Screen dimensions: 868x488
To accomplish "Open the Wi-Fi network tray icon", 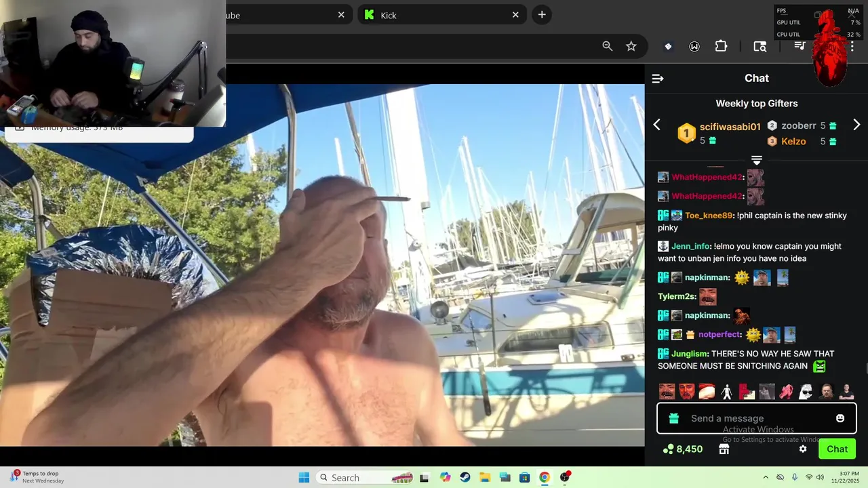I will [x=808, y=477].
